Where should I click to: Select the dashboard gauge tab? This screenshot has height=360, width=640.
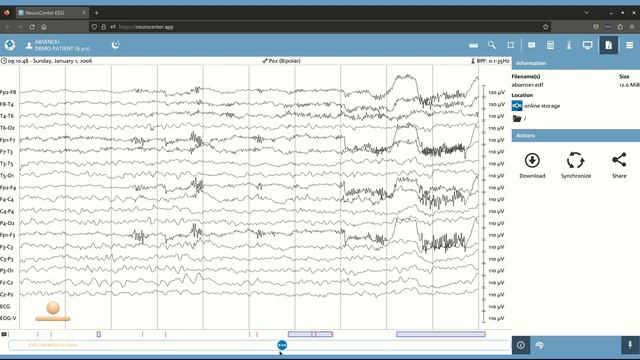coord(539,345)
